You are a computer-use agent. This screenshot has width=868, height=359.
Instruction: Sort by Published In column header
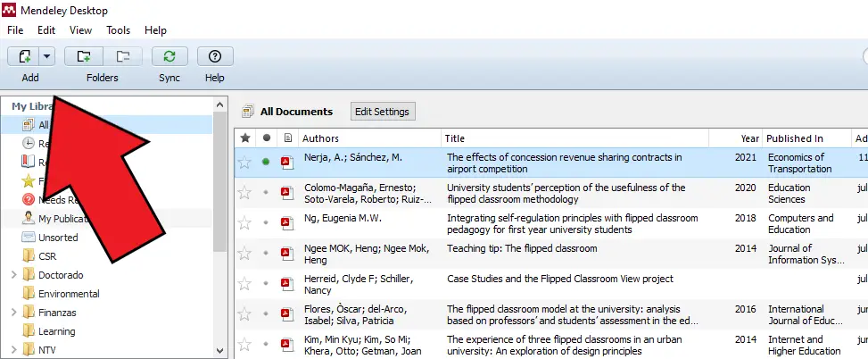click(x=806, y=138)
